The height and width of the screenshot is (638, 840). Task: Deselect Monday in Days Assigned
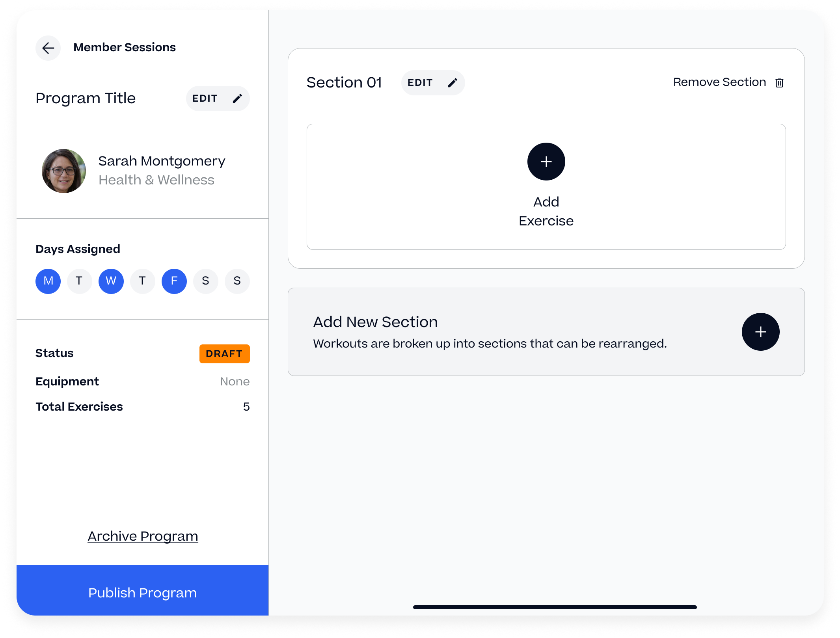click(x=48, y=281)
